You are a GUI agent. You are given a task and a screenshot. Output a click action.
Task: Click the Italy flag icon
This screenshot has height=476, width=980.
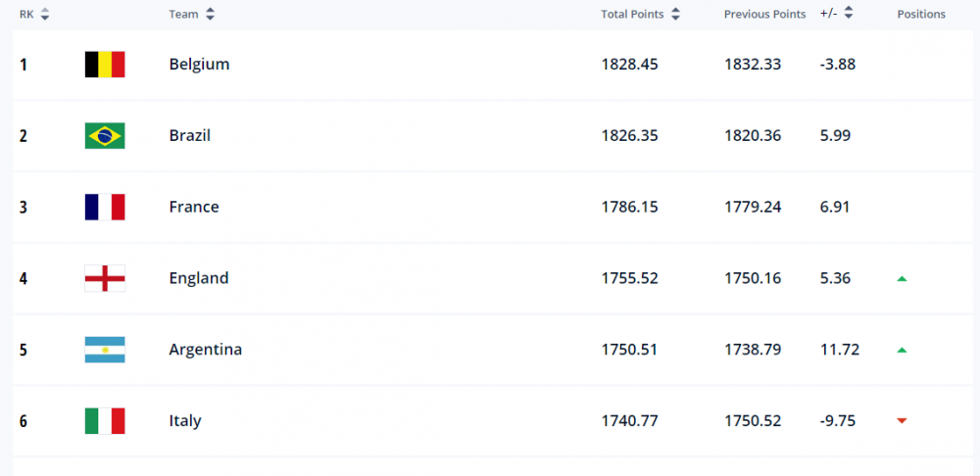[x=105, y=421]
